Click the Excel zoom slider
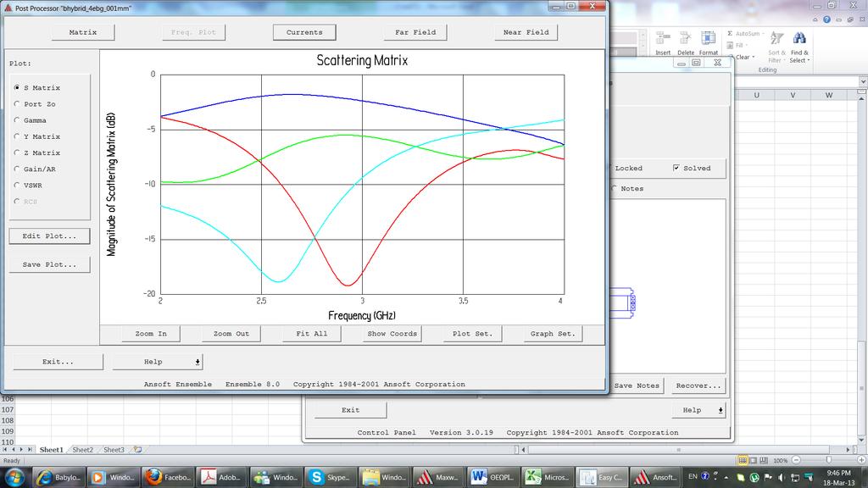Image resolution: width=868 pixels, height=488 pixels. coord(829,460)
